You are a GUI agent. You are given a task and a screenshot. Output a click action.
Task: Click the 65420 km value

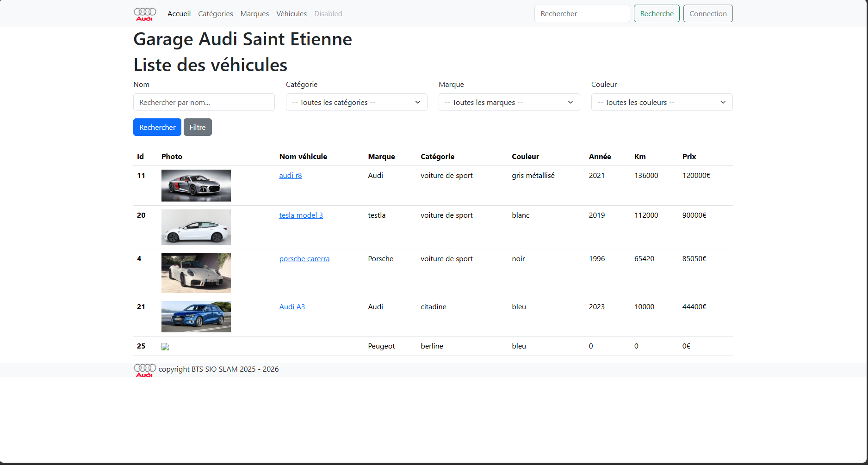tap(644, 259)
